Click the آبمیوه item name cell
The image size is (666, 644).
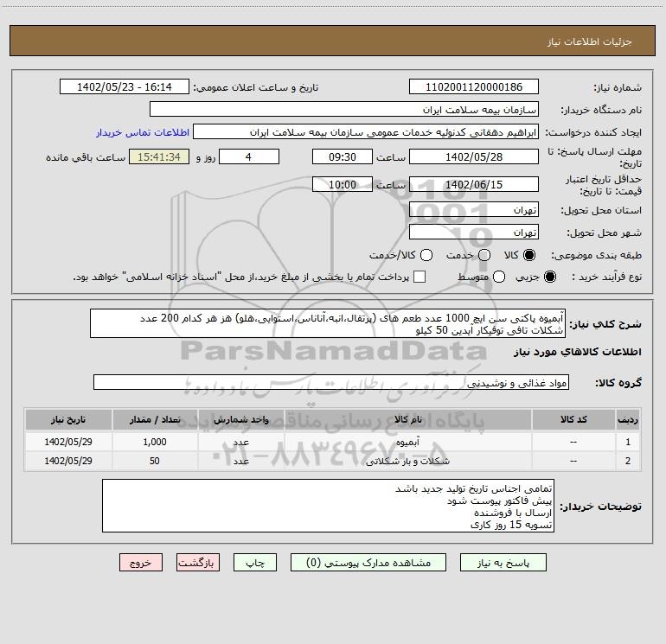tap(407, 442)
